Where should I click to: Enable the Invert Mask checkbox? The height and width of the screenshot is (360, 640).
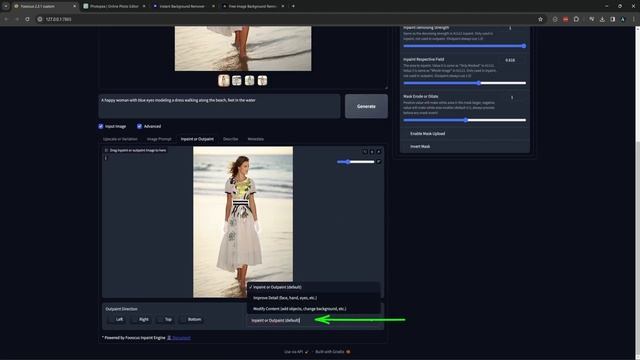407,146
